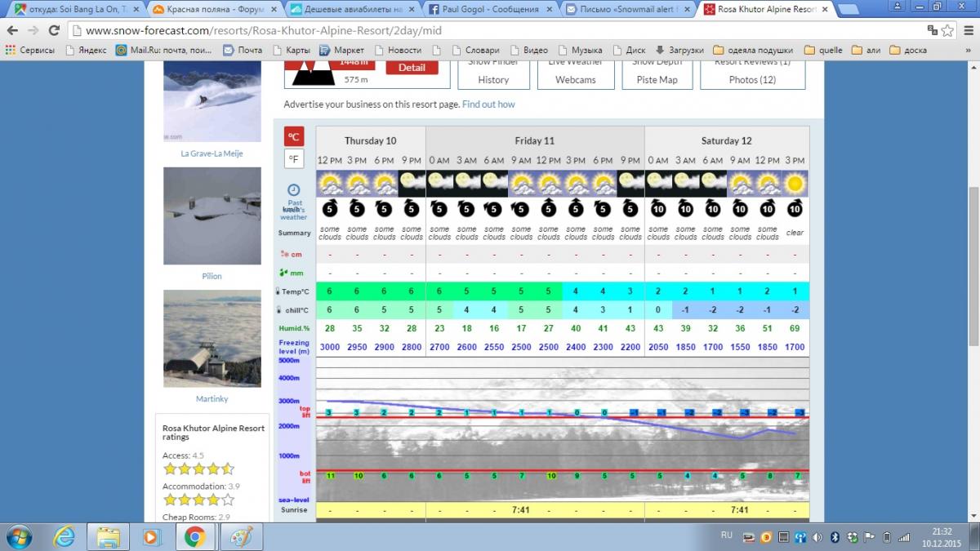Click the La Grave-La Meije link text
Image resolution: width=980 pixels, height=551 pixels.
[x=212, y=153]
